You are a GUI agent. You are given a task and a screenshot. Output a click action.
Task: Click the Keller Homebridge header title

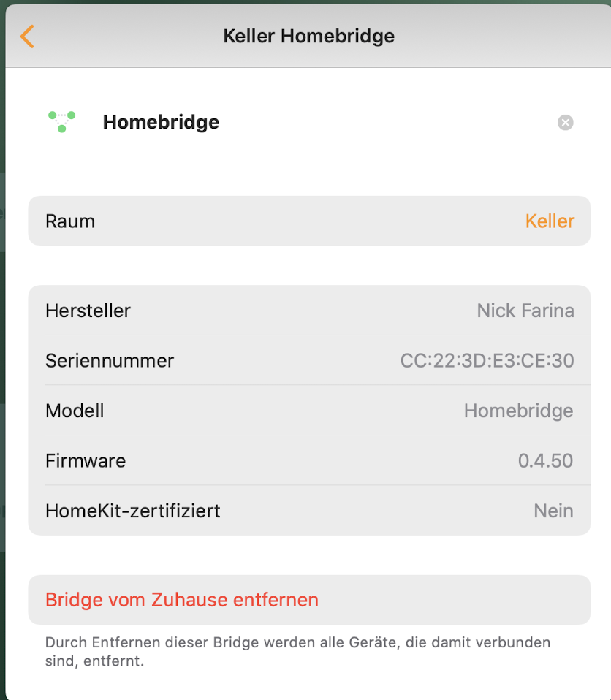tap(308, 36)
